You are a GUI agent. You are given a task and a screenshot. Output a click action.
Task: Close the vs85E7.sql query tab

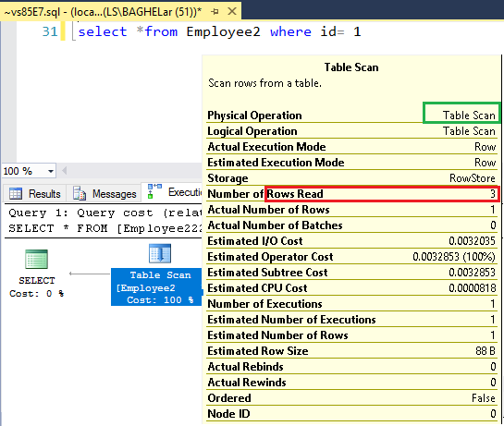point(232,12)
